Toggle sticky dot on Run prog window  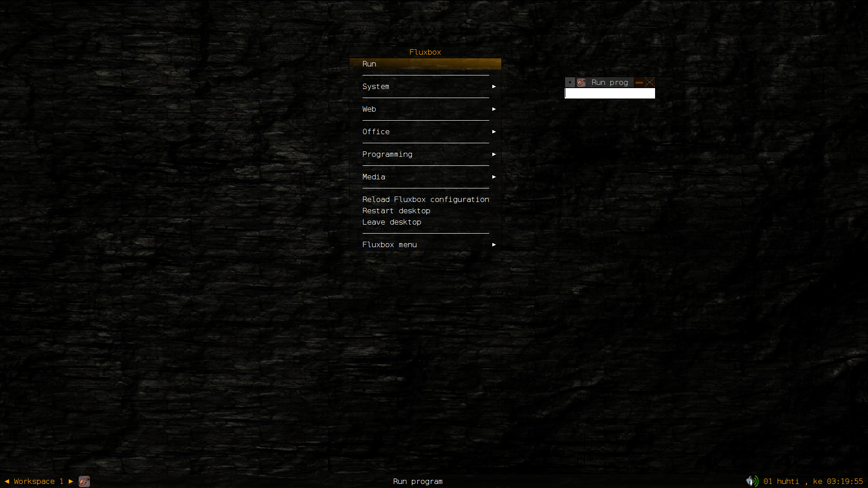coord(570,82)
